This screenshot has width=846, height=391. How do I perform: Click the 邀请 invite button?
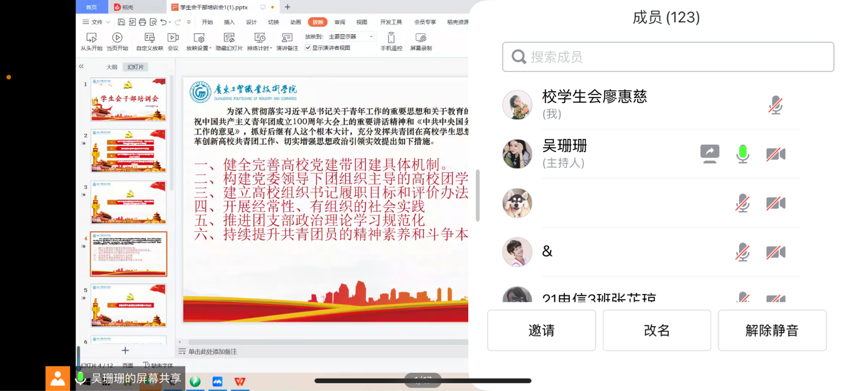pos(541,330)
